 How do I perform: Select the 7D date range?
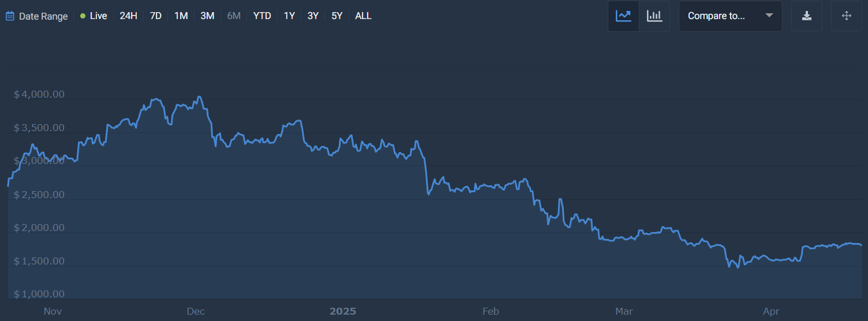[156, 16]
